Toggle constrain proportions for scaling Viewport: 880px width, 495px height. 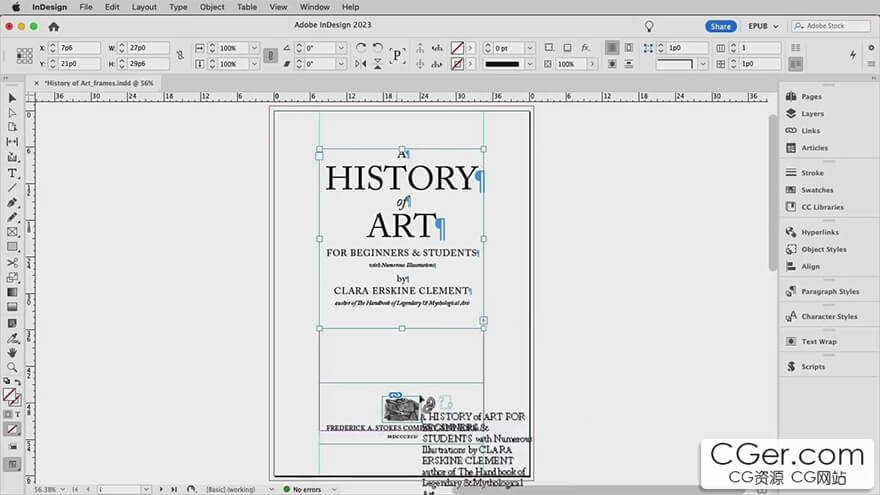pos(271,56)
